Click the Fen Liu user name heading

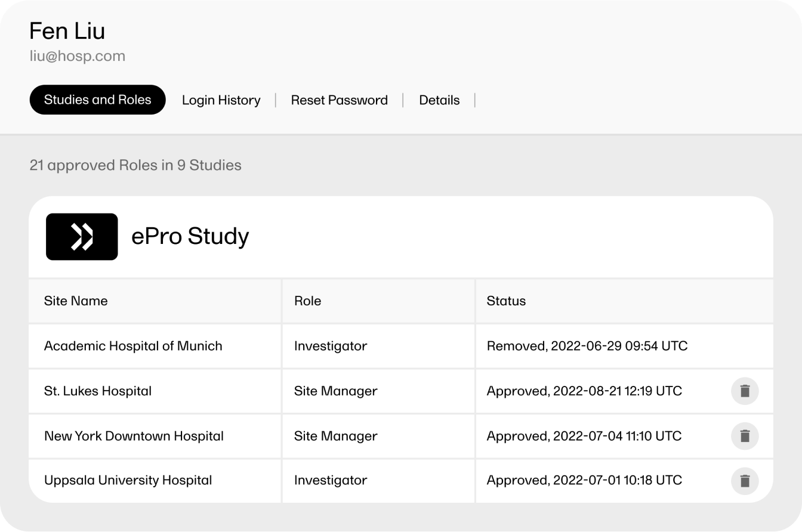pos(67,31)
